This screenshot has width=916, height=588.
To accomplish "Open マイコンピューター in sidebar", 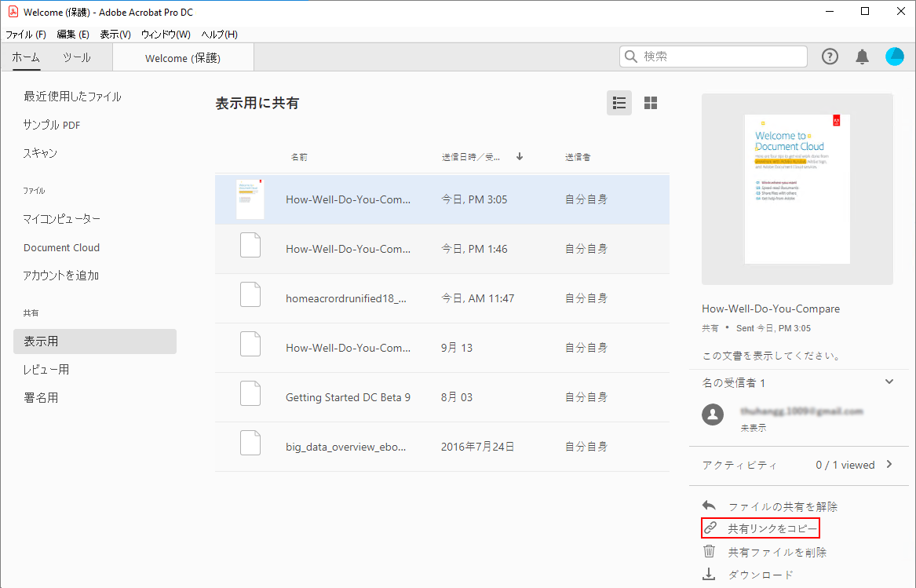I will click(x=61, y=218).
